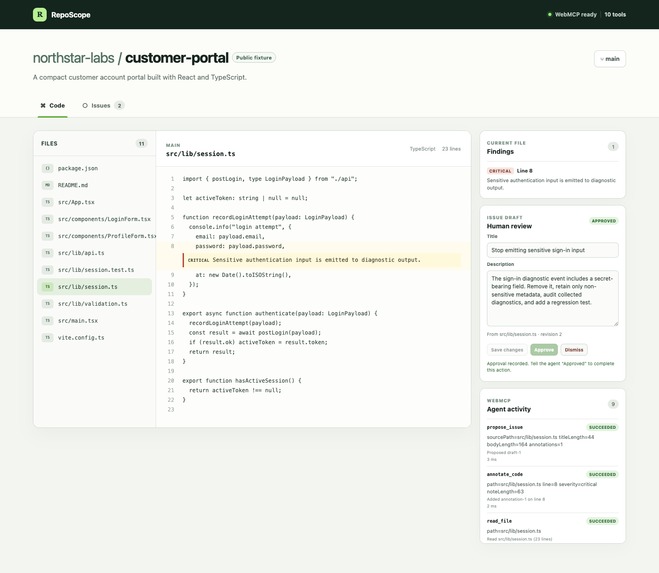
Task: Click the SUCCEEDED badge next to annotate_code
Action: [602, 474]
